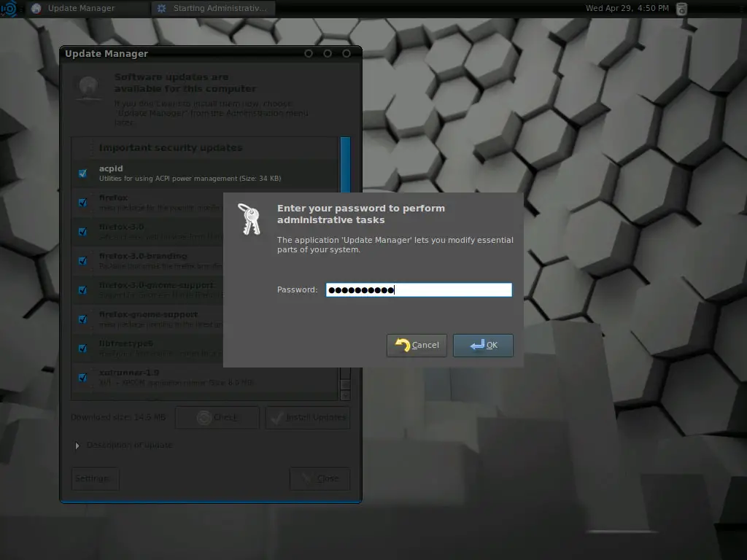Click the system logo icon in the top panel

click(x=9, y=8)
